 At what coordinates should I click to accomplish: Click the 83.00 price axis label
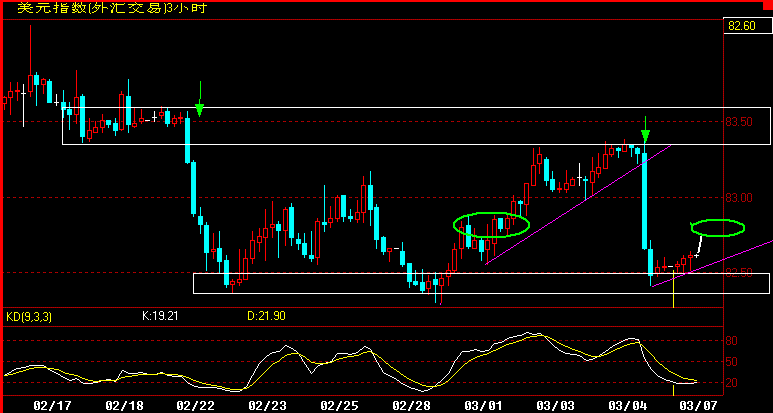[738, 197]
